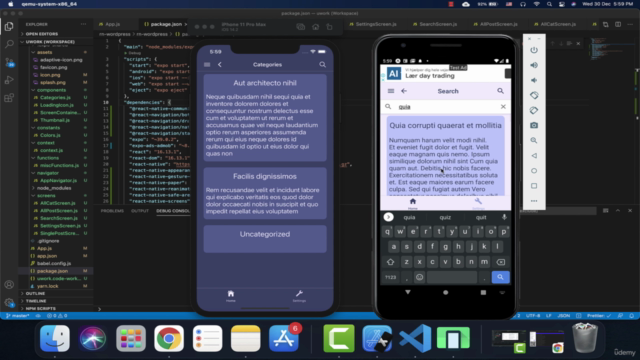Open Source Control view in activity bar
The height and width of the screenshot is (360, 640).
coord(9,62)
